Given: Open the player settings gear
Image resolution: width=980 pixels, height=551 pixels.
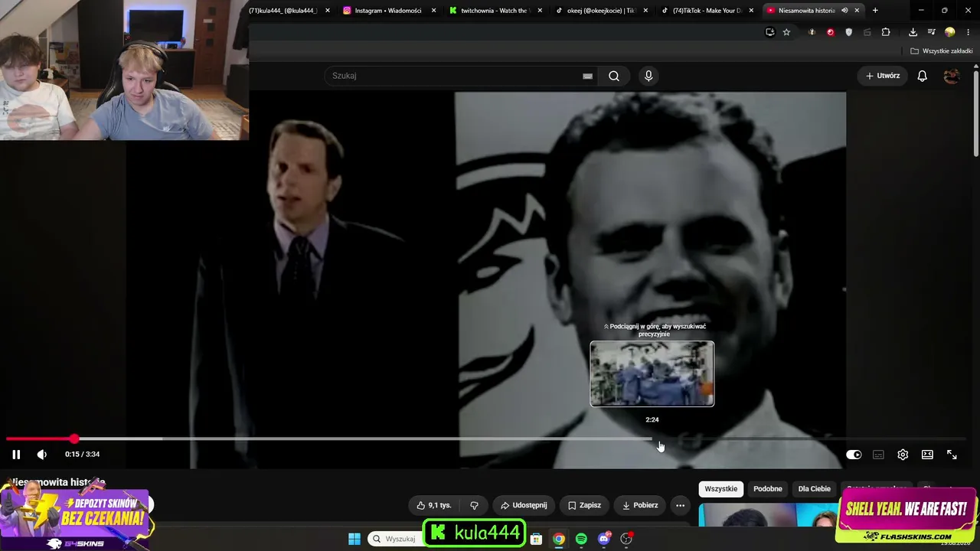Looking at the screenshot, I should [x=903, y=455].
